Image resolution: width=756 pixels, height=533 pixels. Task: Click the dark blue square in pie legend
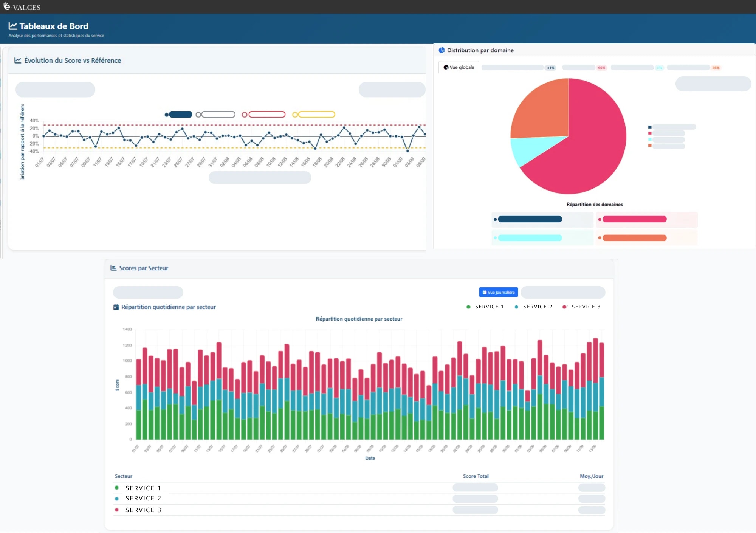coord(650,127)
